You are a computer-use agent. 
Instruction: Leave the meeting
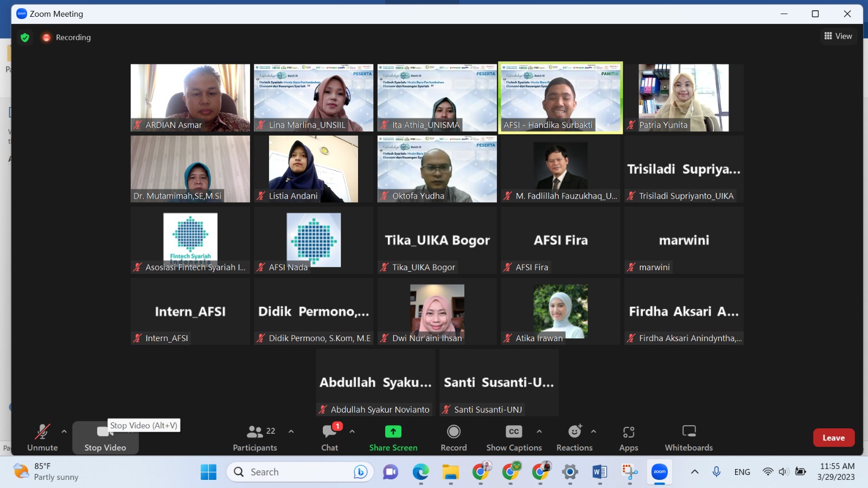click(833, 438)
